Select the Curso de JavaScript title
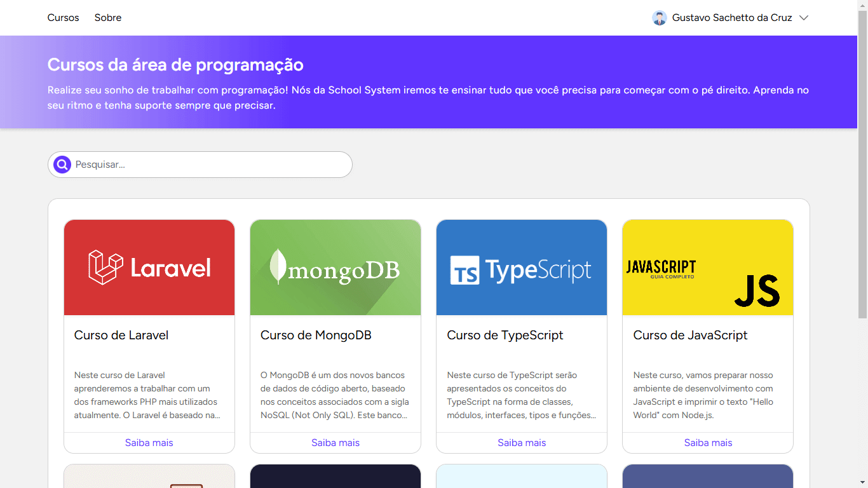Image resolution: width=868 pixels, height=488 pixels. coord(690,335)
